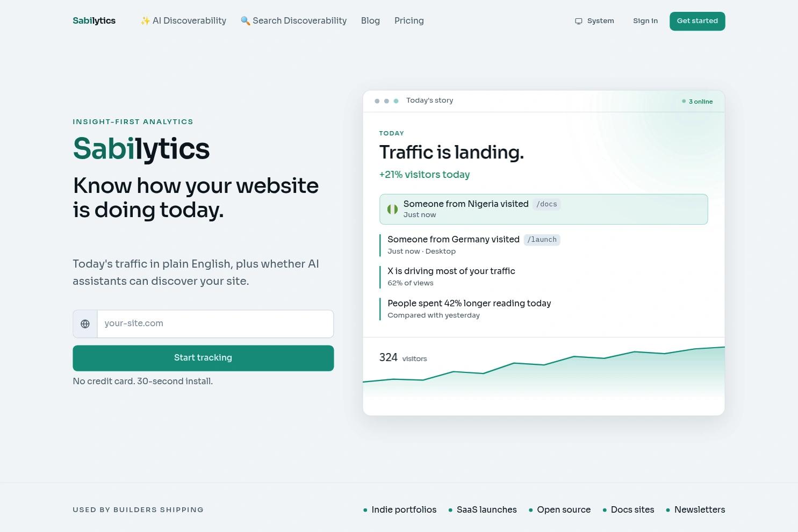The width and height of the screenshot is (798, 532).
Task: Click the Sabilytics logo in the navbar
Action: click(94, 21)
